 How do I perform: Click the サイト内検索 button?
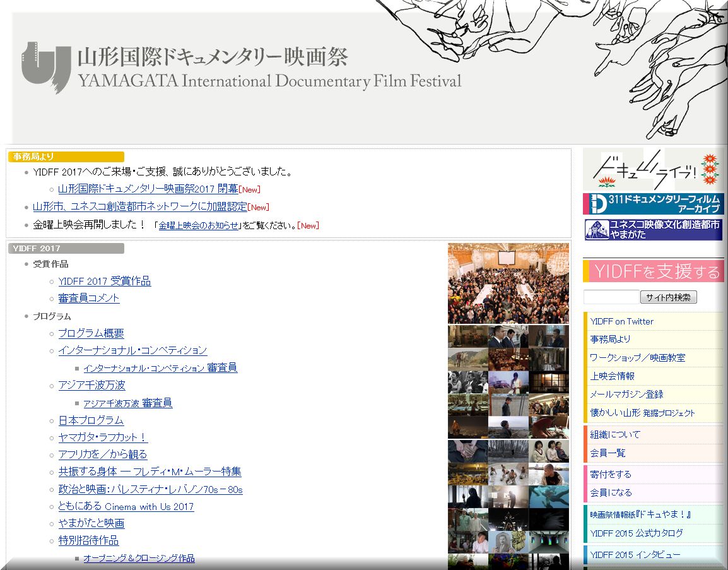(669, 297)
